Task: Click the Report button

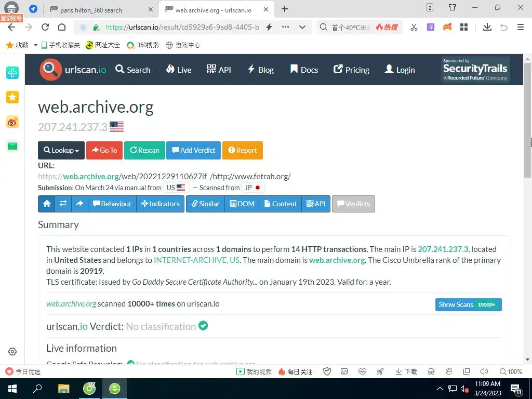Action: [243, 150]
